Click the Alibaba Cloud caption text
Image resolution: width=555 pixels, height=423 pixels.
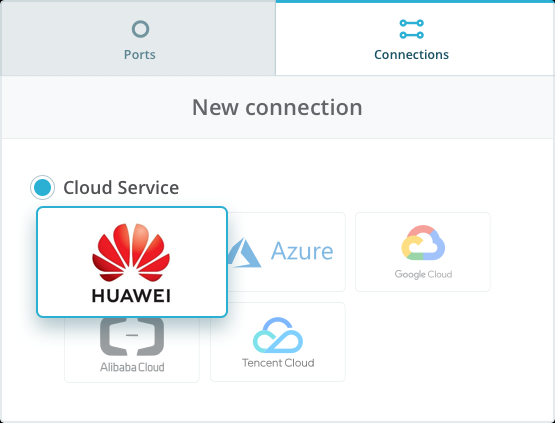(132, 367)
